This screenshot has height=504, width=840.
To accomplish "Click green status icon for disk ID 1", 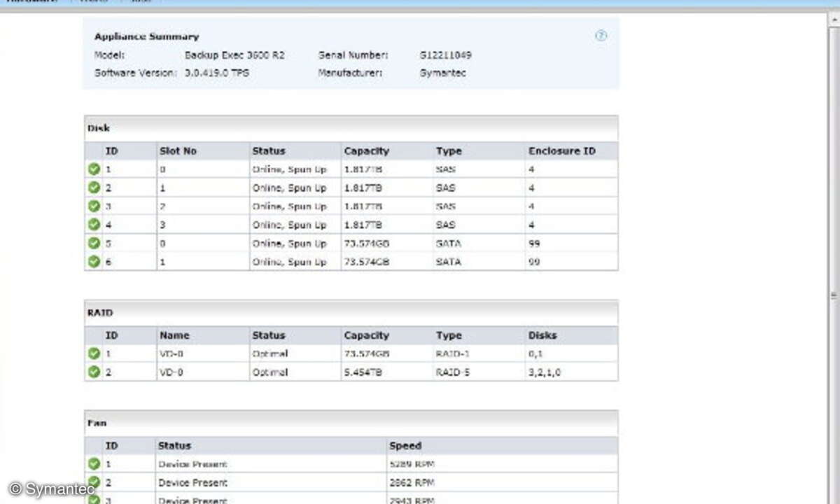I will coord(94,169).
